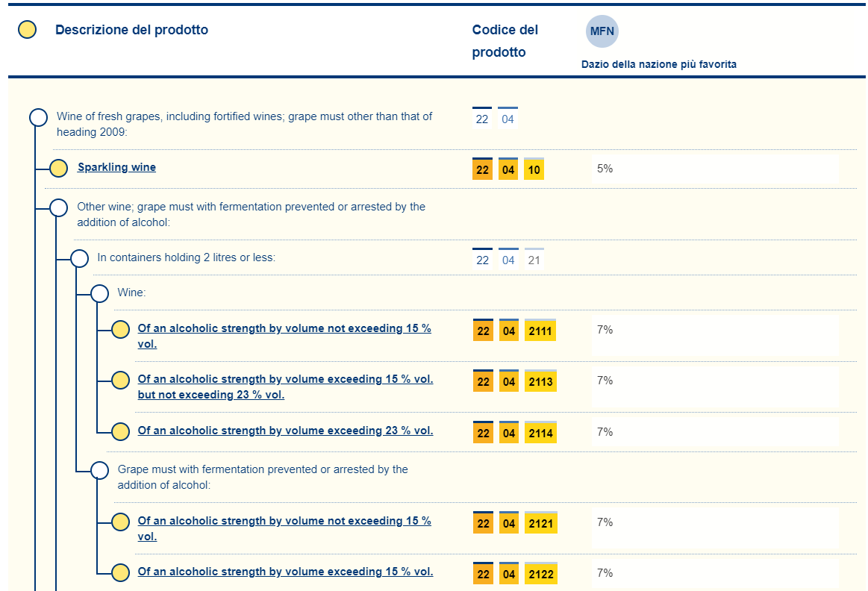Viewport: 868px width, 591px height.
Task: Toggle the Wine: subcategory tree node
Action: click(99, 293)
